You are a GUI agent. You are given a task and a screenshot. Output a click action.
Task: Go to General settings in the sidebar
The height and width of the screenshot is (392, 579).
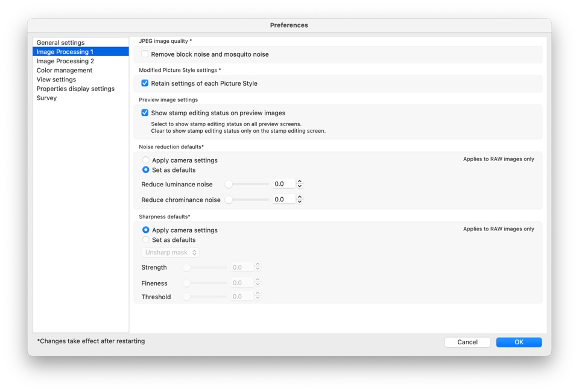(x=60, y=42)
